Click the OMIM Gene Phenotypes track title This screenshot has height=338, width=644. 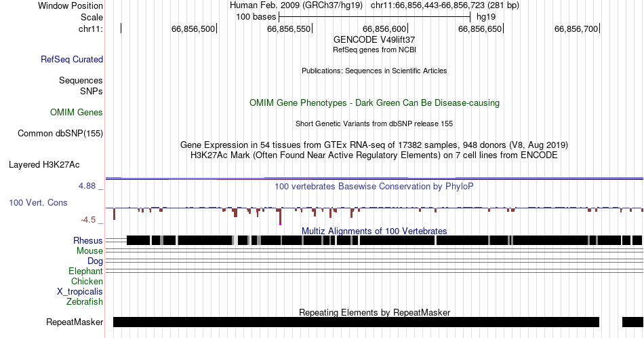(x=374, y=102)
